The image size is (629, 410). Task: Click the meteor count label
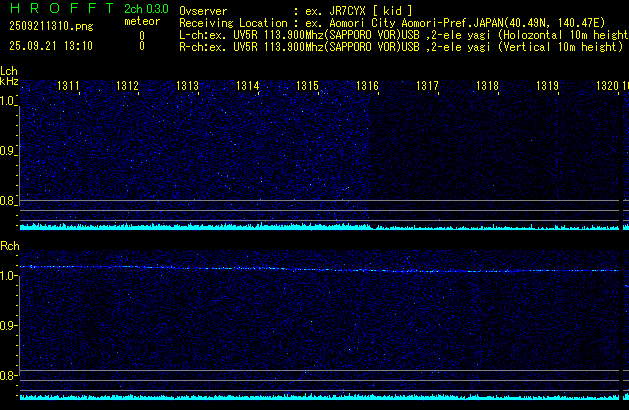pyautogui.click(x=141, y=21)
